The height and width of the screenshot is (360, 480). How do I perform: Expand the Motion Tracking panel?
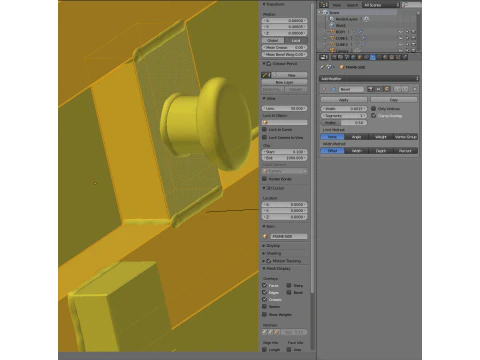(x=264, y=261)
